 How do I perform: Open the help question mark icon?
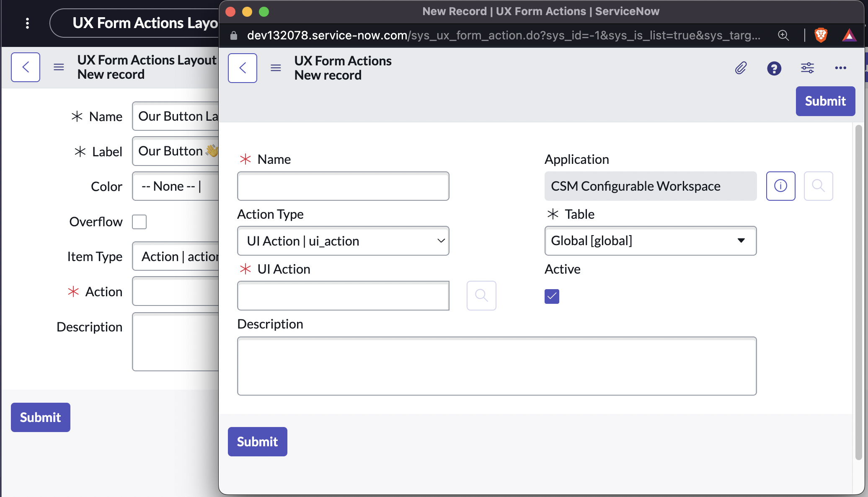[774, 68]
